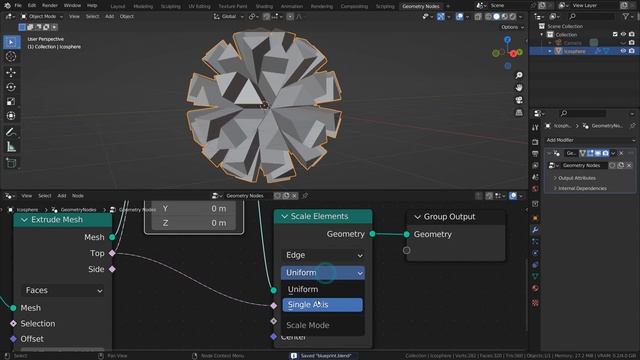The width and height of the screenshot is (640, 360).
Task: Select the Select Box tool in viewport toolbar
Action: [x=11, y=42]
